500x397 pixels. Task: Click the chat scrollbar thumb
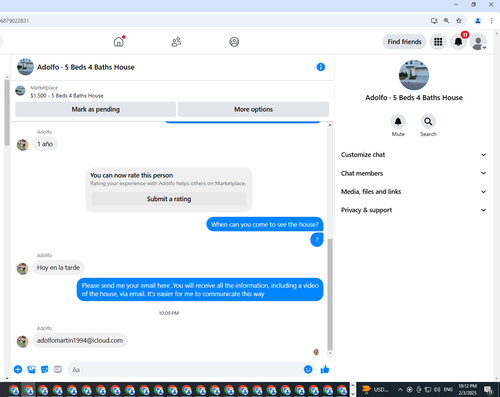330,294
